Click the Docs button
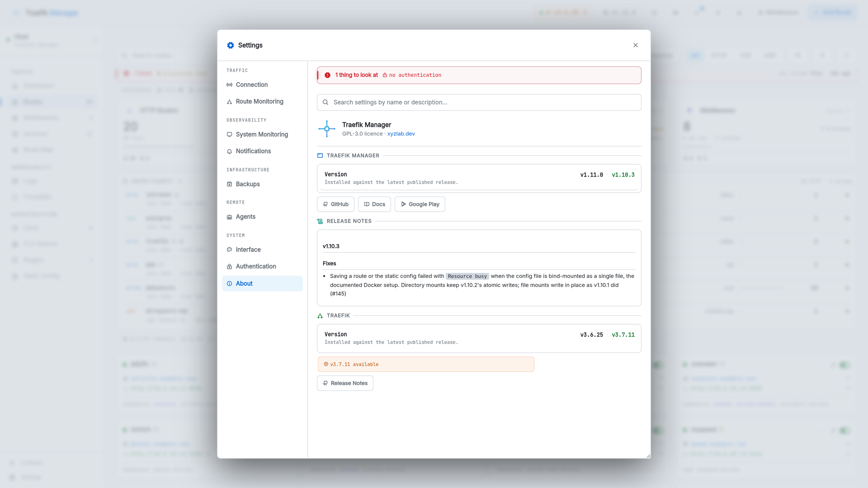The image size is (868, 488). [374, 204]
